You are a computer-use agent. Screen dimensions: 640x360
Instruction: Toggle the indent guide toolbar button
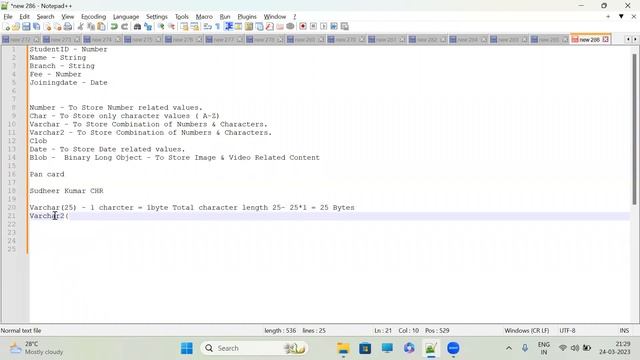(229, 27)
